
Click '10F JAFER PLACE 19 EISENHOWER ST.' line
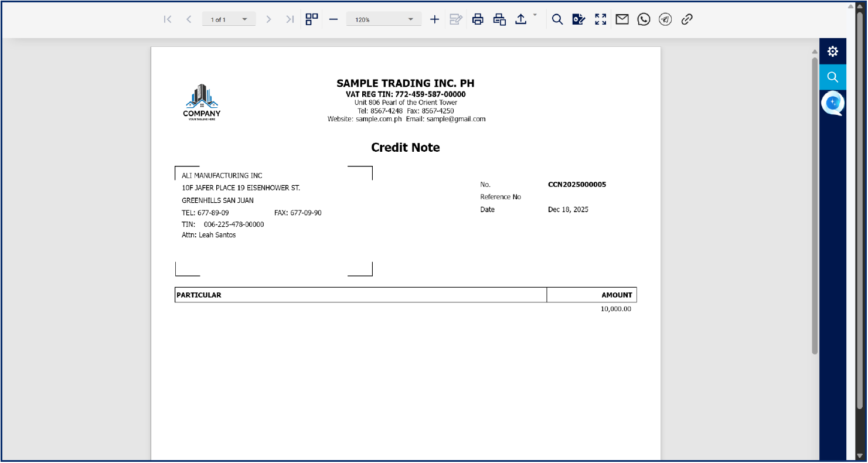coord(241,188)
